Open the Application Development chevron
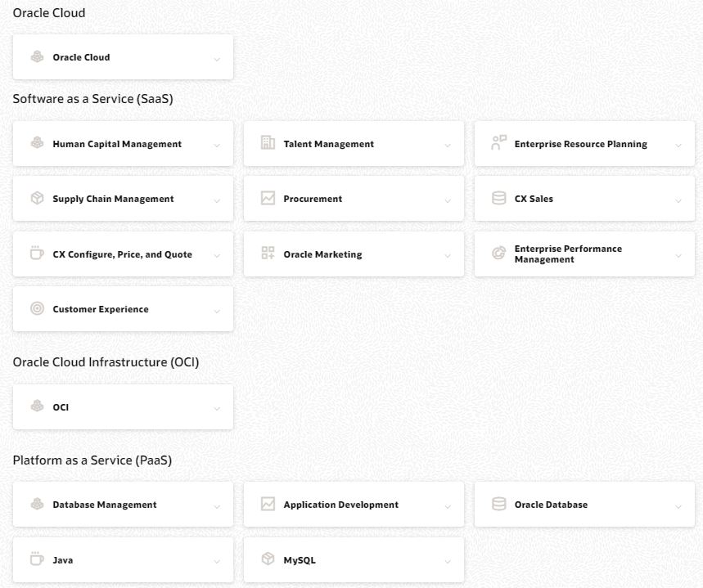The height and width of the screenshot is (588, 703). point(448,507)
